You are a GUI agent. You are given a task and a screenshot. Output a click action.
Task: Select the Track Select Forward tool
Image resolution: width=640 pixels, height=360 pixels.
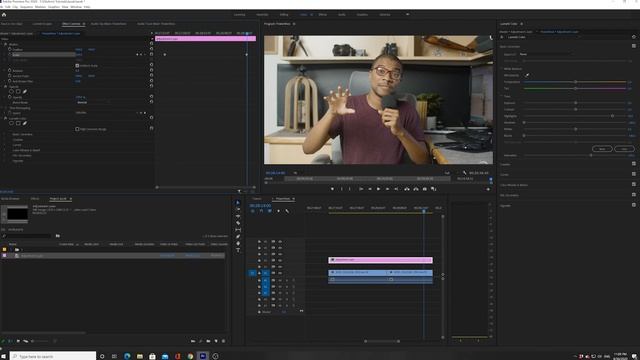click(238, 210)
